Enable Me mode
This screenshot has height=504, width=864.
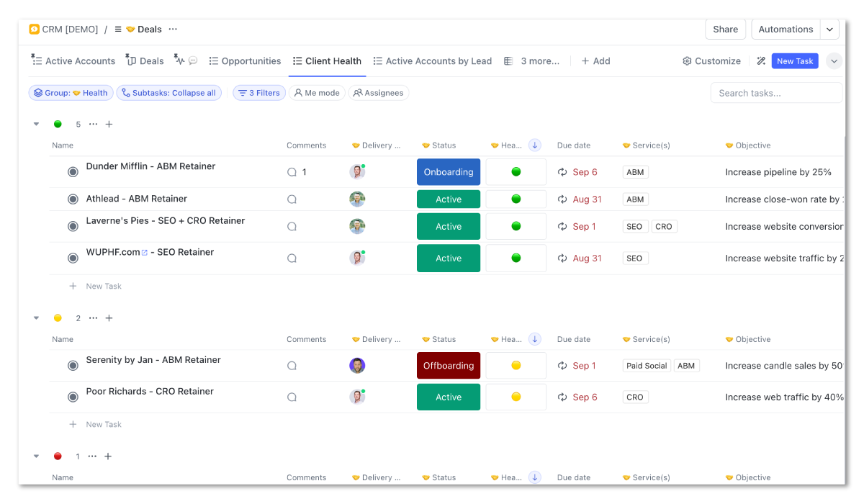point(317,92)
